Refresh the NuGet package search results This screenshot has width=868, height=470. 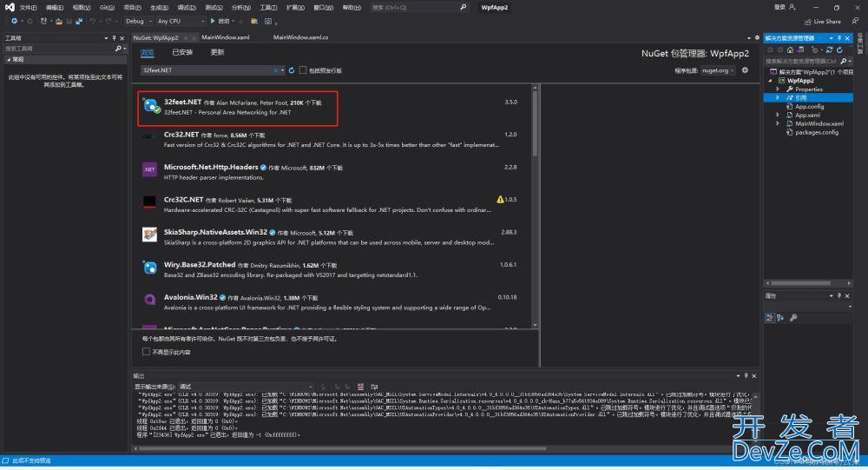point(292,70)
